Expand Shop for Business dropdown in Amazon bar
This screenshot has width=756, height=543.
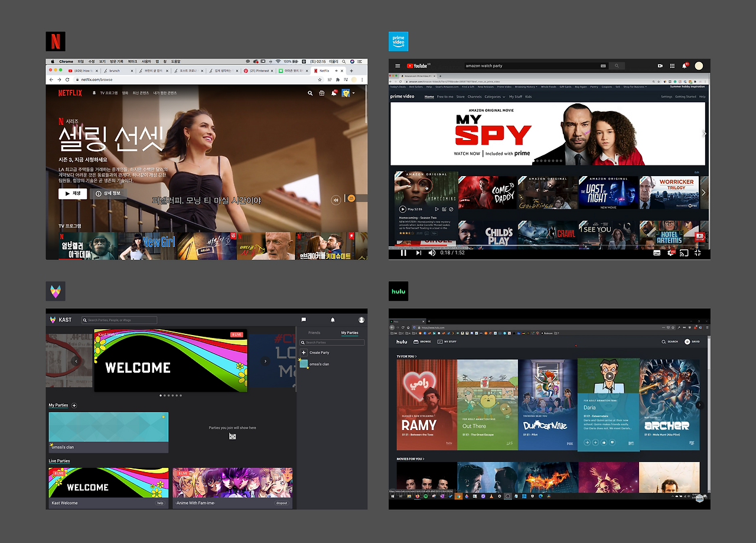click(x=634, y=87)
